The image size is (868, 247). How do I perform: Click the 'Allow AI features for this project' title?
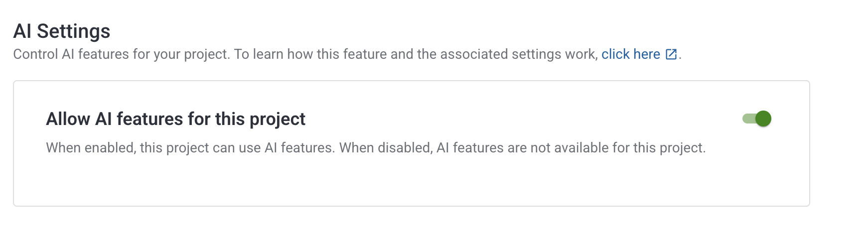[175, 119]
